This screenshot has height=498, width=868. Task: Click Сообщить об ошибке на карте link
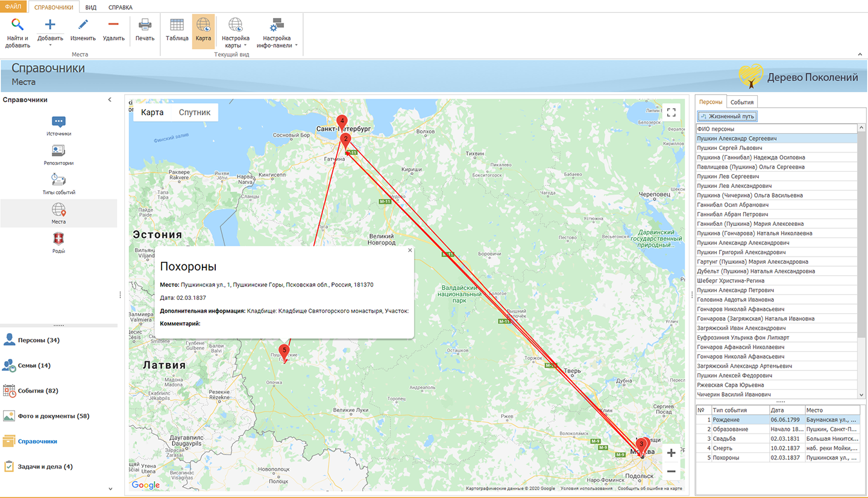point(650,488)
